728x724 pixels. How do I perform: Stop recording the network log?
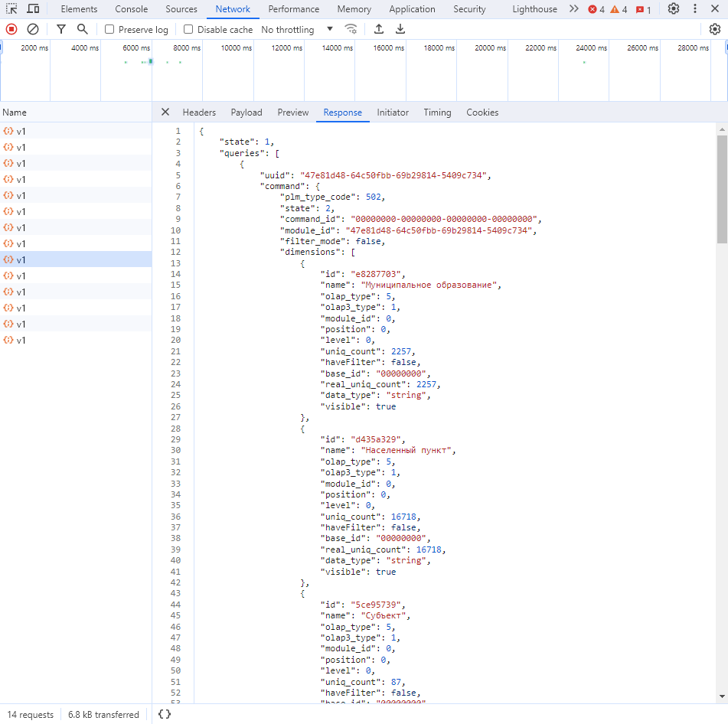(x=11, y=29)
